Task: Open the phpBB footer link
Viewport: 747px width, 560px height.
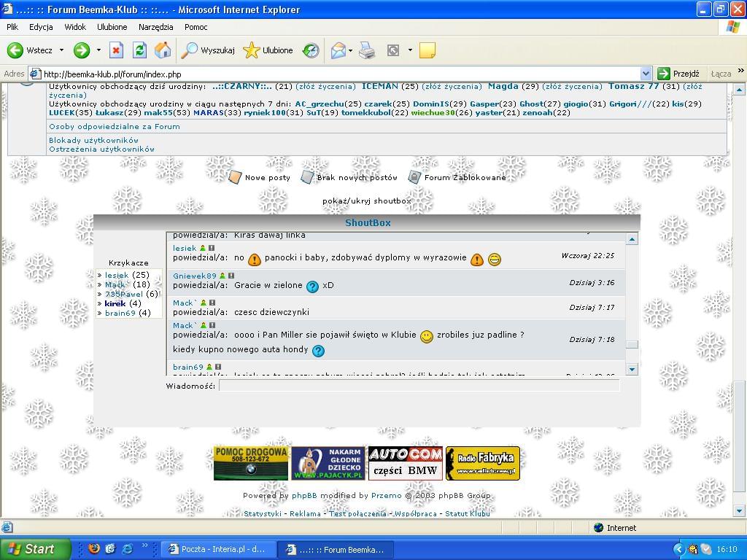Action: click(x=304, y=496)
